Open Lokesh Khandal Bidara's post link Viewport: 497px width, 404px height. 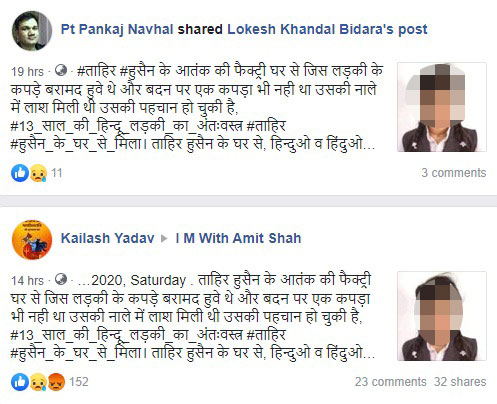(x=327, y=29)
